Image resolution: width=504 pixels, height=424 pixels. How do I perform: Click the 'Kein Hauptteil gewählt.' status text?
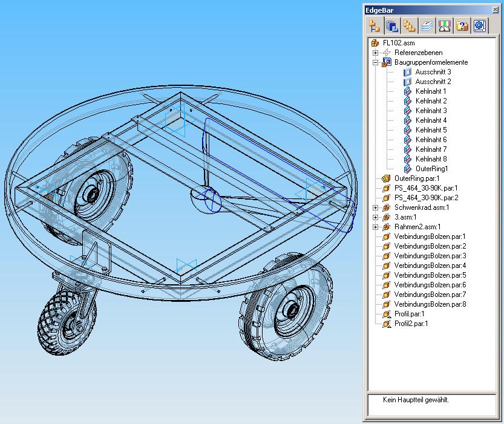(x=416, y=400)
